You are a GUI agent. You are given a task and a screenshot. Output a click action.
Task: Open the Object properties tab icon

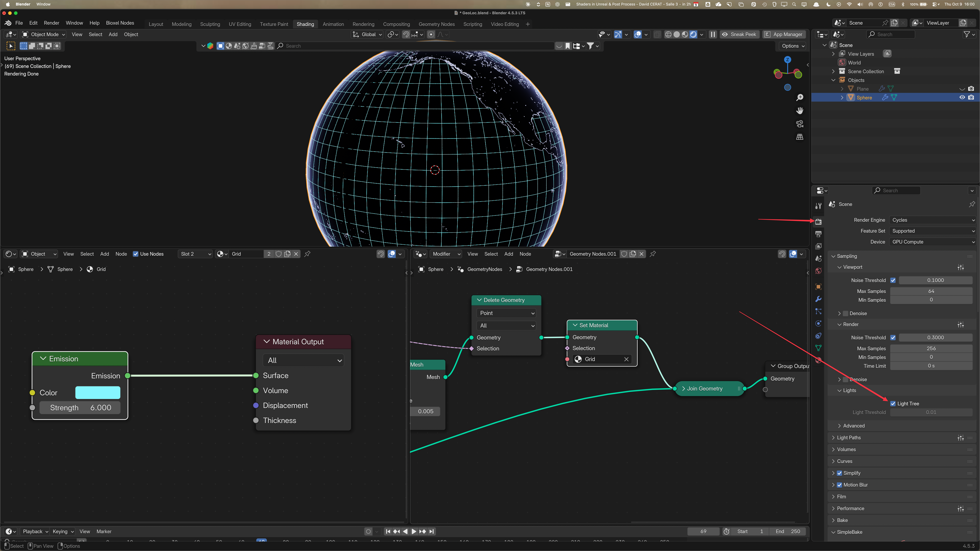pyautogui.click(x=818, y=287)
